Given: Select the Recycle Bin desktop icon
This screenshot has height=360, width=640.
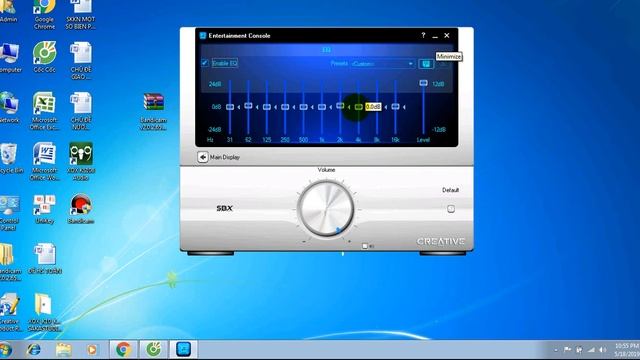Looking at the screenshot, I should [9, 159].
